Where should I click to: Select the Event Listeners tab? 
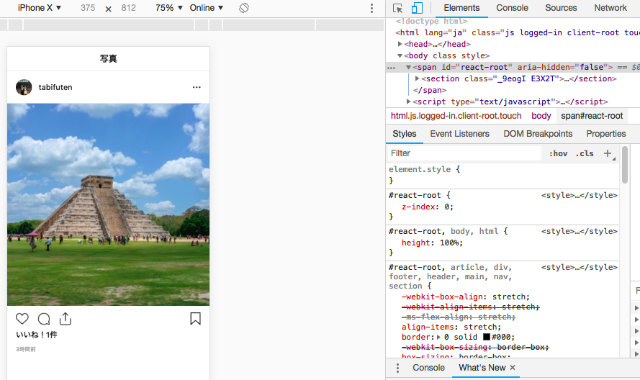pyautogui.click(x=460, y=134)
